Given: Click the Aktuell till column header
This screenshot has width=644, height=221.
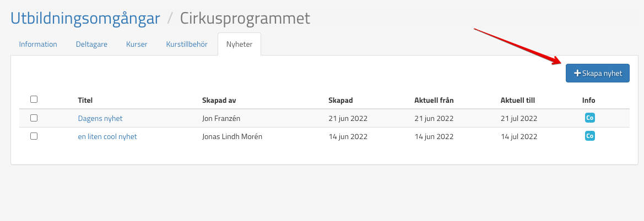Looking at the screenshot, I should coord(518,100).
